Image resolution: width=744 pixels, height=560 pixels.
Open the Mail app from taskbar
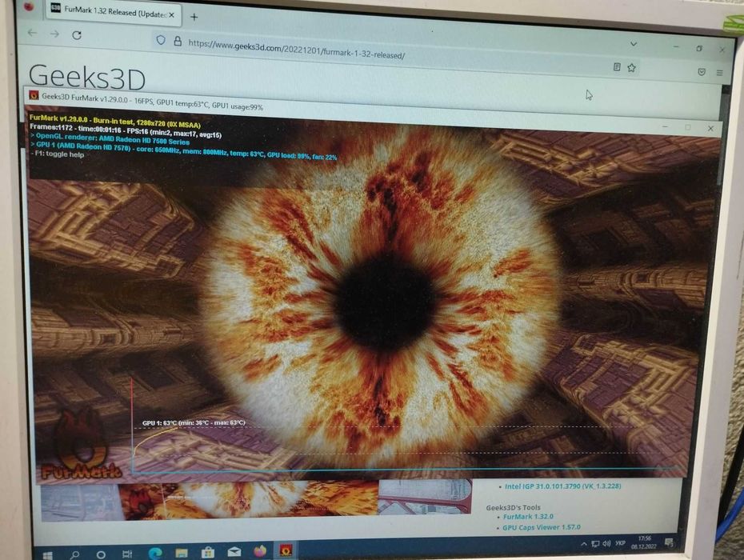(234, 551)
